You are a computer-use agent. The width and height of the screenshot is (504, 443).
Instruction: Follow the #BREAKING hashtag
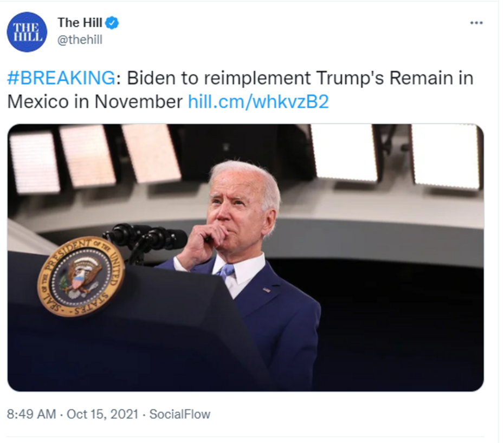(61, 78)
